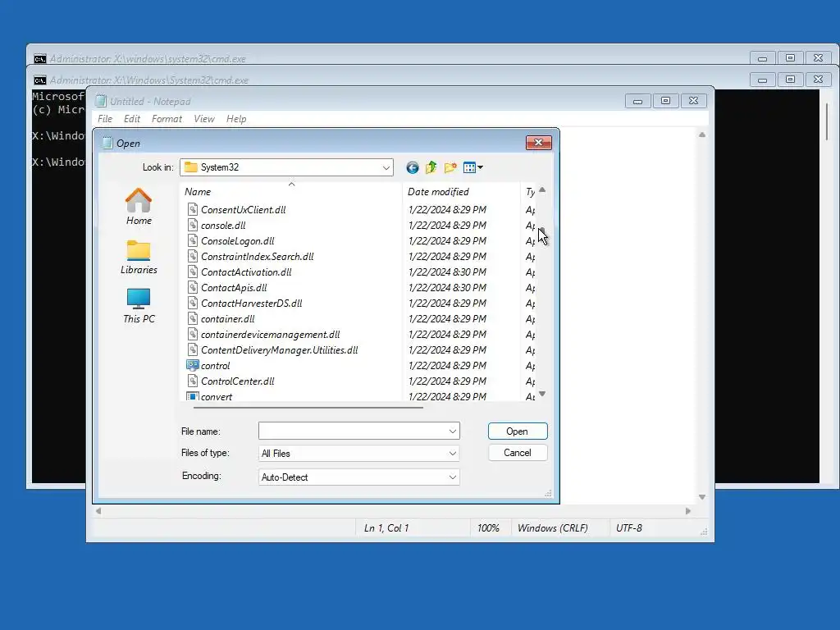Select the ConsoleLogon.dll file icon
This screenshot has width=840, height=630.
(192, 240)
